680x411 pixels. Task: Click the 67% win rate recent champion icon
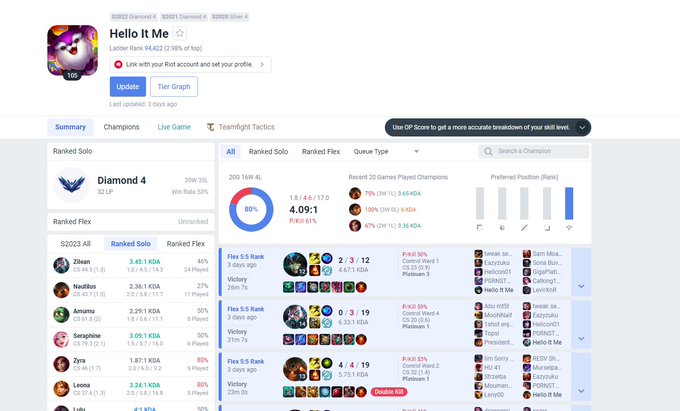355,225
